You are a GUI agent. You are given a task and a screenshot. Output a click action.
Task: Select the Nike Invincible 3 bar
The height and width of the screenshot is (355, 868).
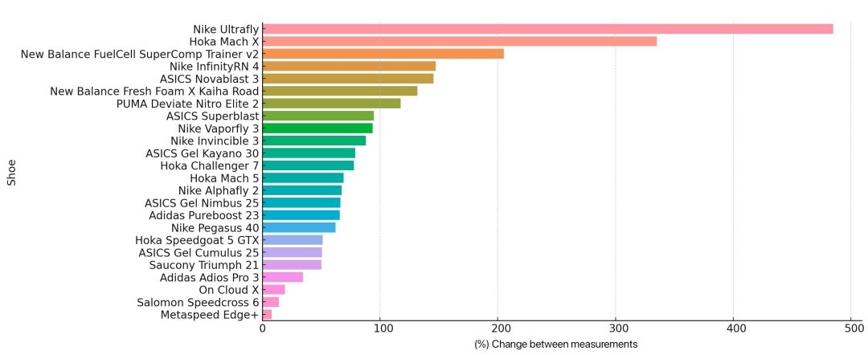[314, 141]
